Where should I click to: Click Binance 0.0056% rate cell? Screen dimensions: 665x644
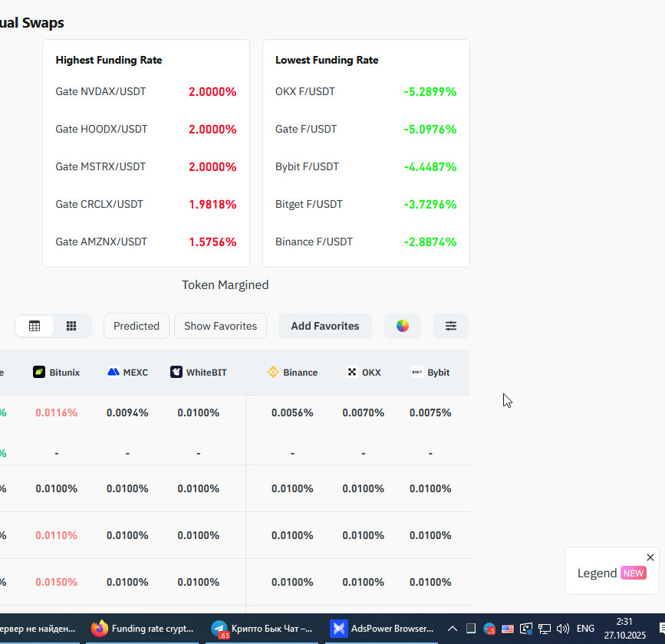pyautogui.click(x=292, y=413)
